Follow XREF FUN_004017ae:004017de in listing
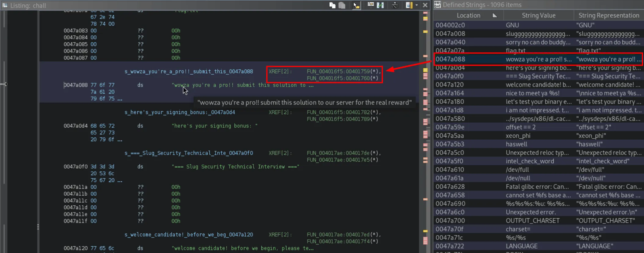 (x=338, y=153)
